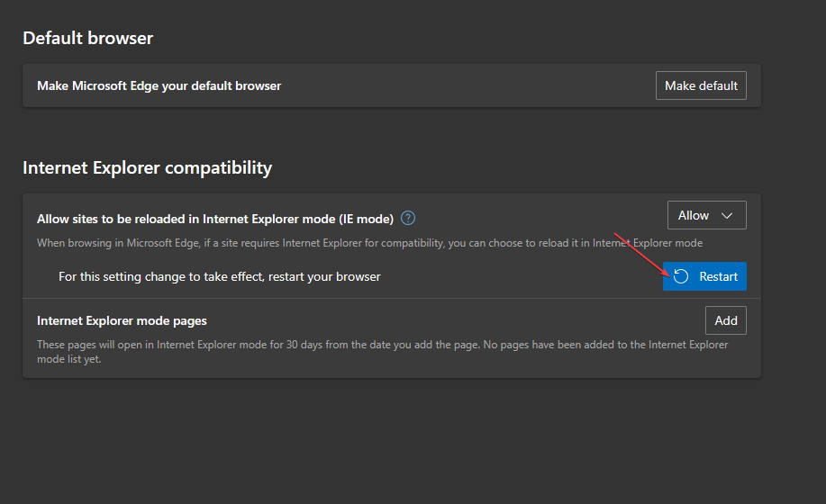Restart the browser using the blue button's label

pyautogui.click(x=718, y=276)
